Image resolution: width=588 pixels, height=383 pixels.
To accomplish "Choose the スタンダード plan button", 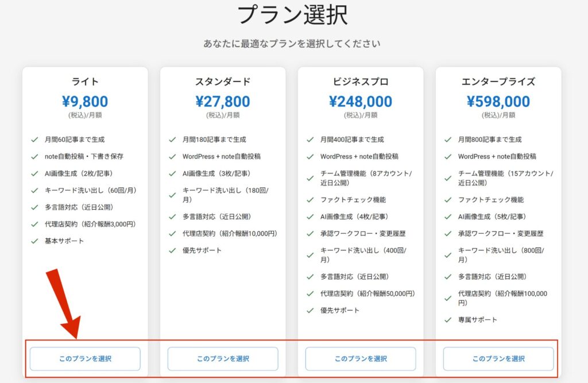I will tap(223, 359).
